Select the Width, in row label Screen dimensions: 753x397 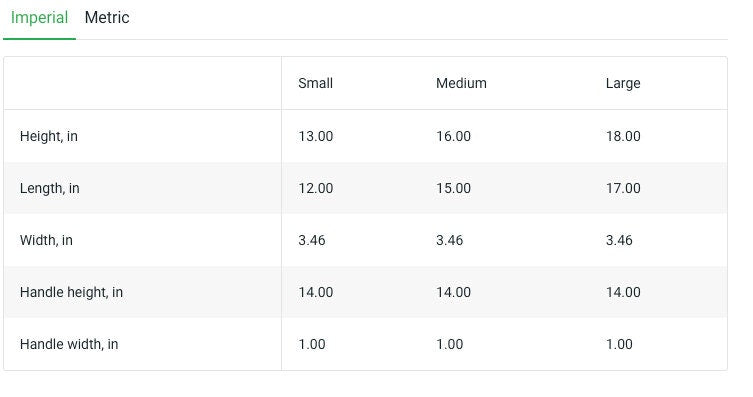[46, 240]
